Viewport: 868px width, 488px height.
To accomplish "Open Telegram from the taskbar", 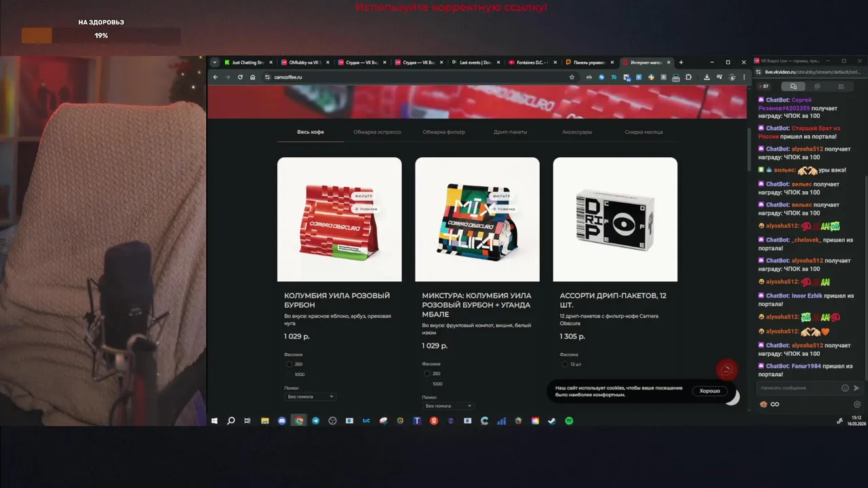I will tap(315, 421).
